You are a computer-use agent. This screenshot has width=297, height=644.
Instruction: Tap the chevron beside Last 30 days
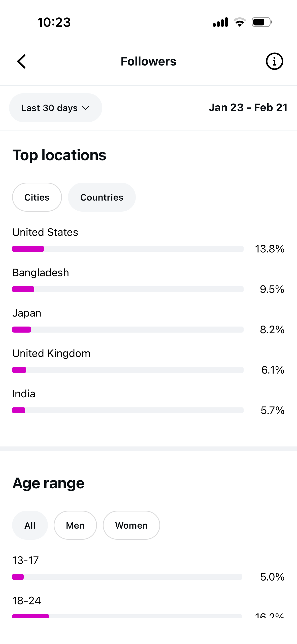point(86,108)
